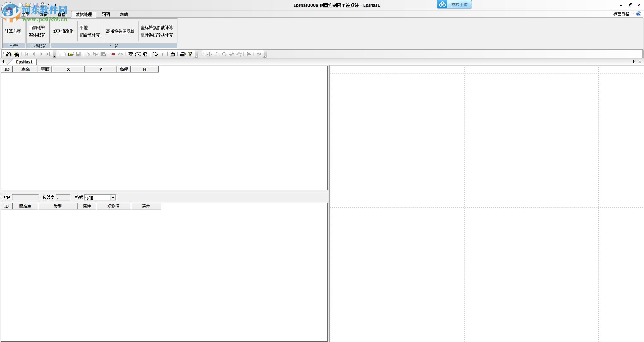Click the flag icon in the toolbar

[249, 54]
